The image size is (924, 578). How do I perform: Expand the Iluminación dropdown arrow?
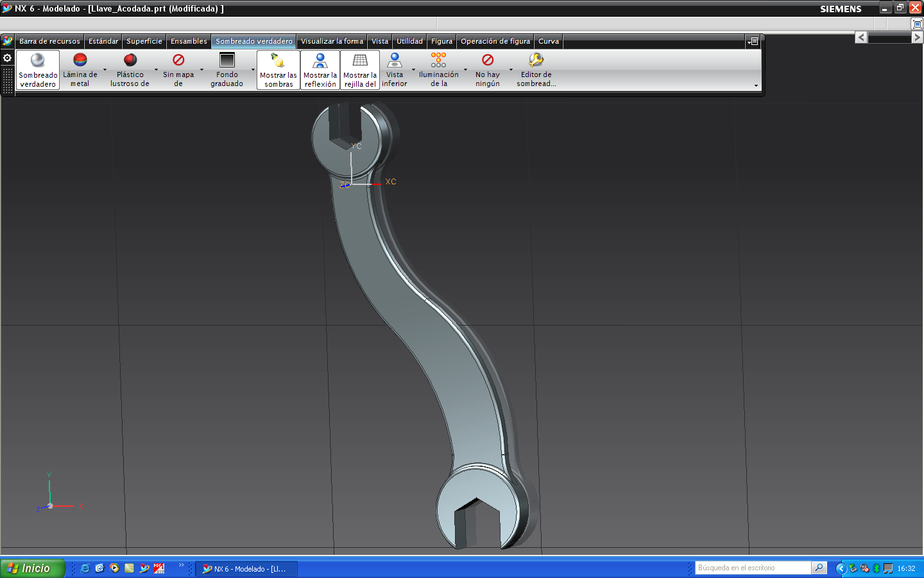click(x=465, y=70)
